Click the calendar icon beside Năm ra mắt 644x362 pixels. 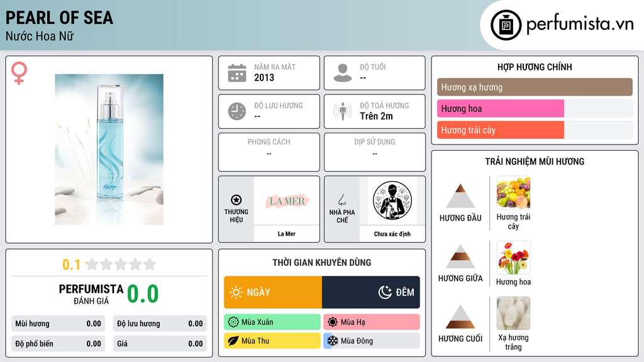click(x=237, y=73)
